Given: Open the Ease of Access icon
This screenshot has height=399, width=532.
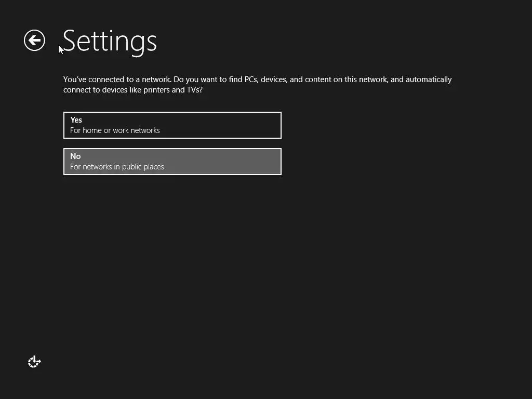Looking at the screenshot, I should pos(34,362).
